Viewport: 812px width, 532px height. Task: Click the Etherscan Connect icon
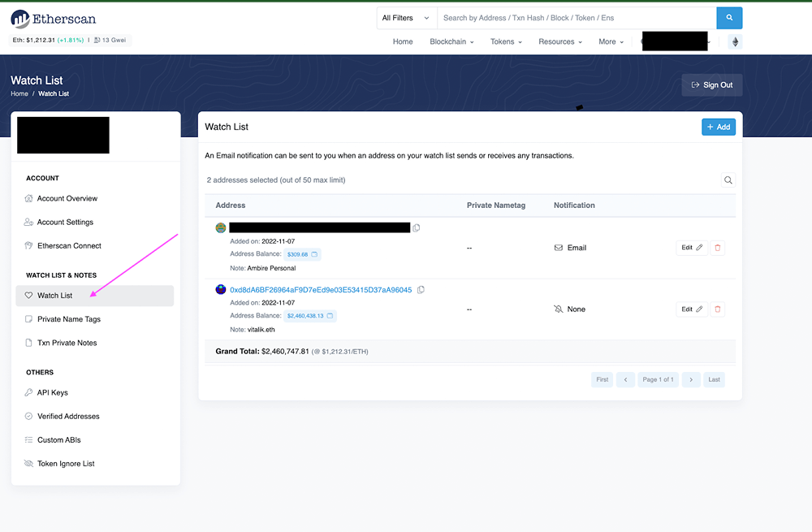pos(28,245)
